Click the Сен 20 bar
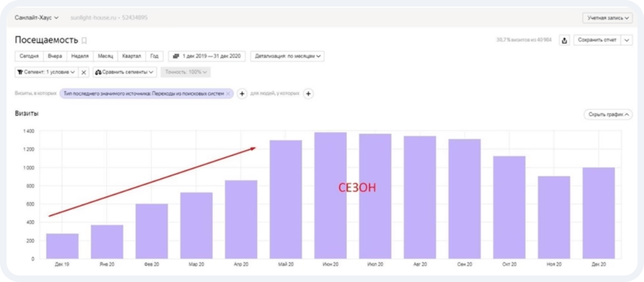Image resolution: width=644 pixels, height=282 pixels. pyautogui.click(x=464, y=199)
